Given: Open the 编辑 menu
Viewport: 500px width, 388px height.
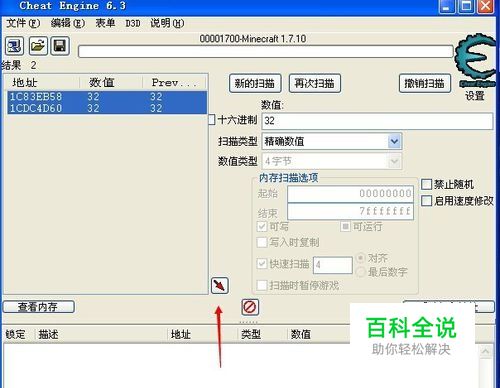Looking at the screenshot, I should pos(68,23).
